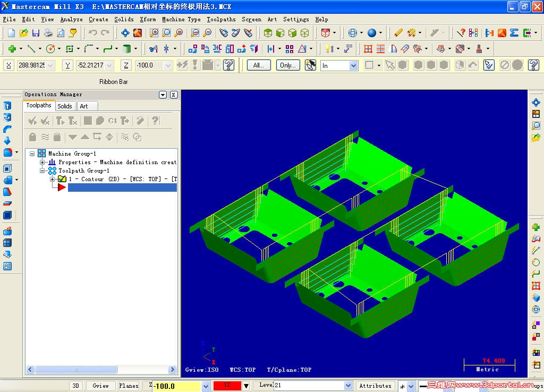
Task: Click the Sigma statistics icon
Action: pyautogui.click(x=514, y=33)
